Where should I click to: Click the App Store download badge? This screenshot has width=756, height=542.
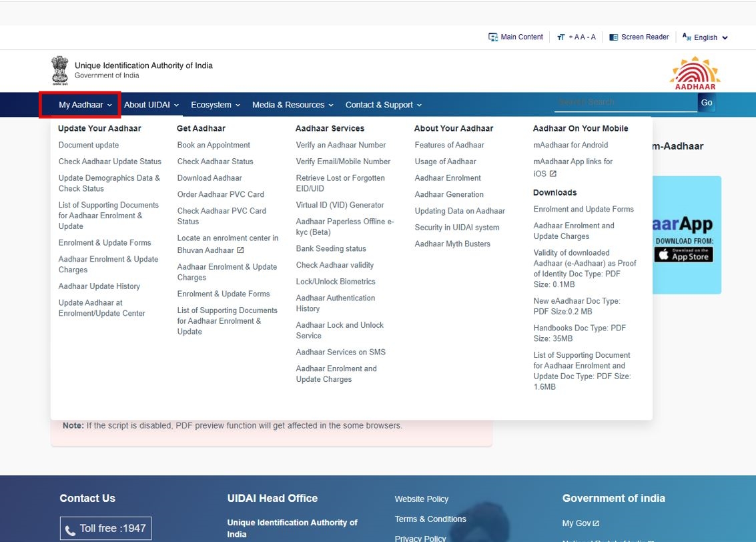coord(683,254)
